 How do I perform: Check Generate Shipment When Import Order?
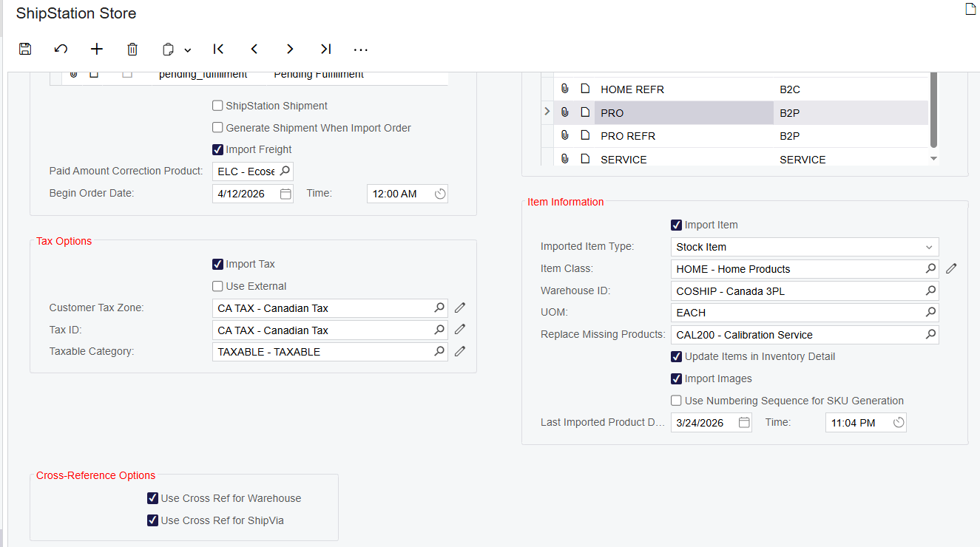coord(217,128)
